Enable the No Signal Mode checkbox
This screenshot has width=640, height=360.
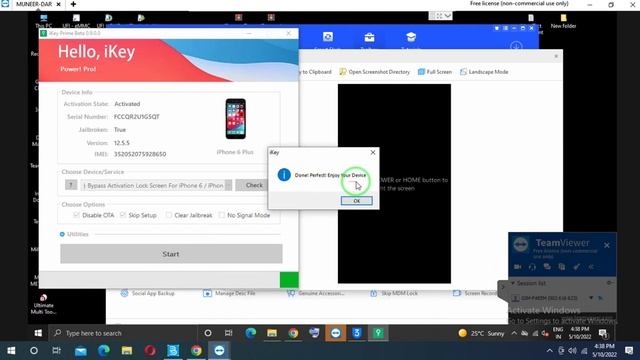coord(221,215)
